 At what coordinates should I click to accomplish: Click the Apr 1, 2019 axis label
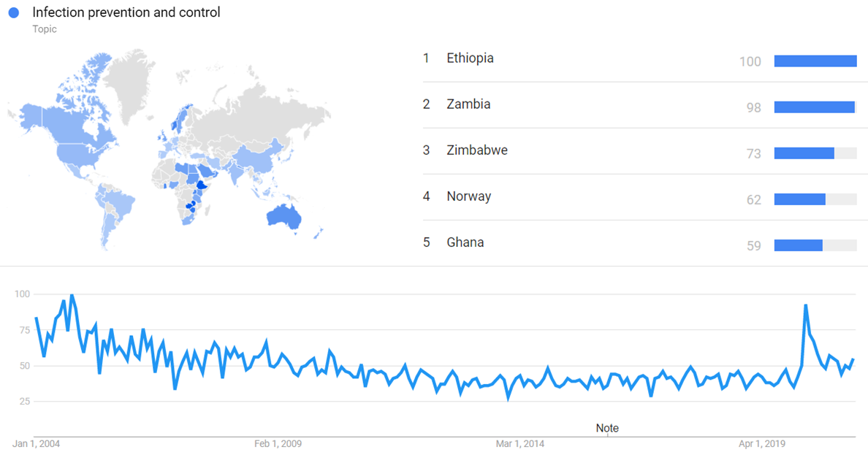coord(762,443)
